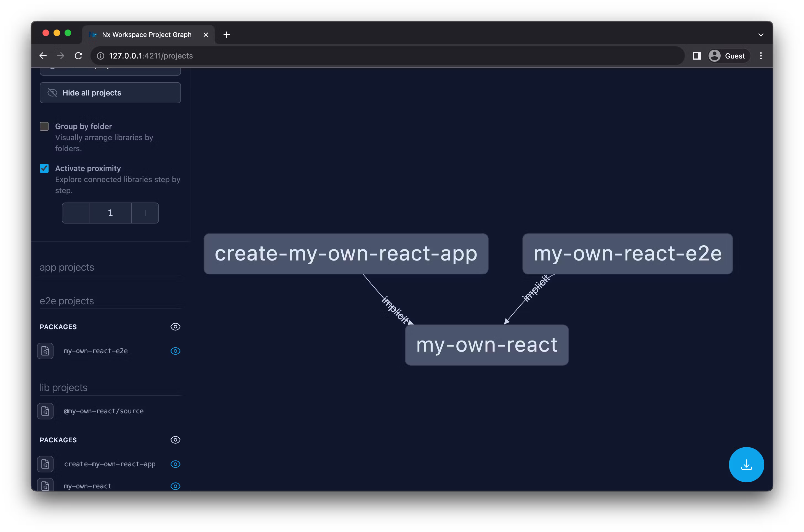Screen dimensions: 804x532
Task: Toggle eye icon for e2e PACKAGES group
Action: [x=175, y=327]
